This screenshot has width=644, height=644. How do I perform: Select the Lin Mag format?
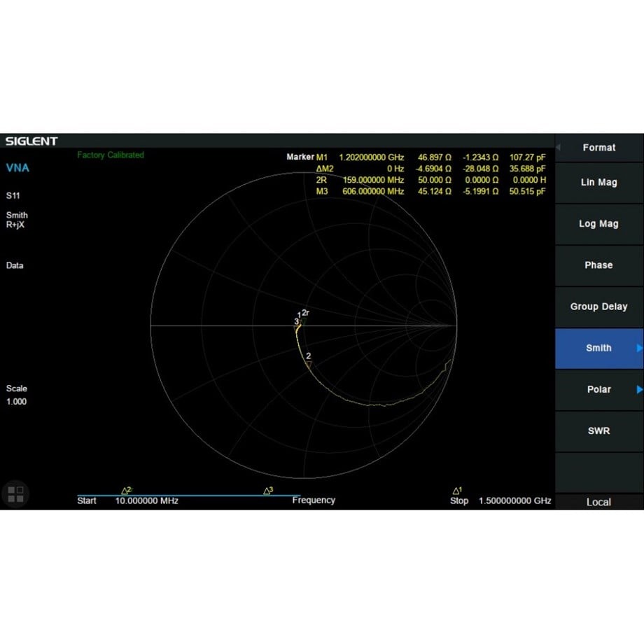[598, 183]
